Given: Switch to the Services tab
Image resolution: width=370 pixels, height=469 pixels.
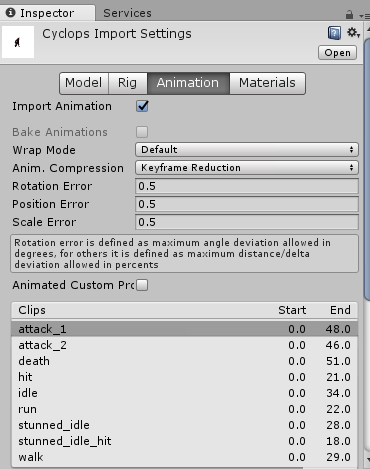Looking at the screenshot, I should [x=127, y=13].
